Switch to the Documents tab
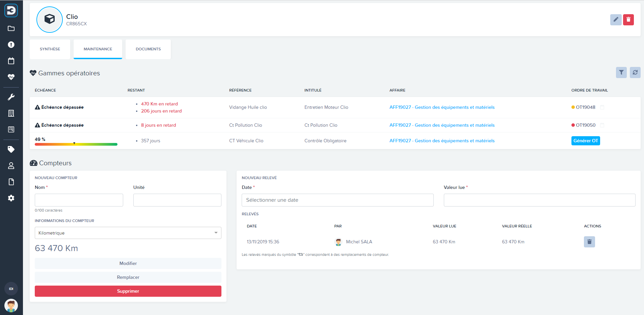This screenshot has width=644, height=315. coord(148,49)
